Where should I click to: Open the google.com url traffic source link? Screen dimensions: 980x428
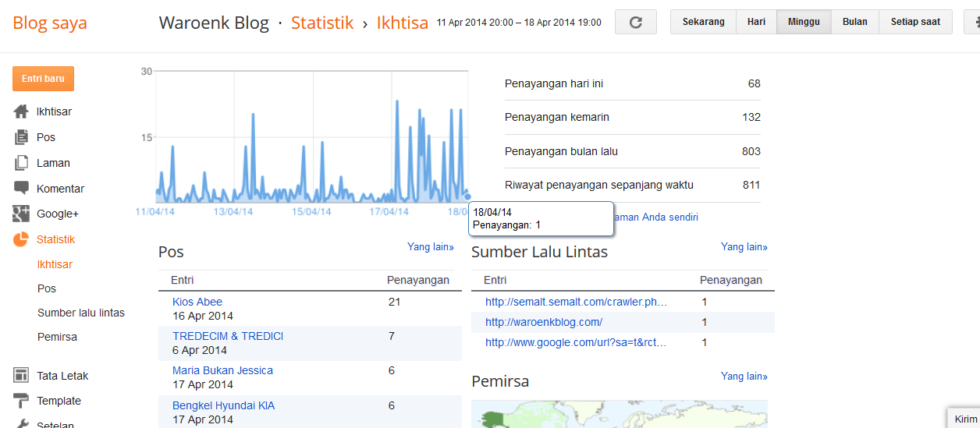pos(577,342)
